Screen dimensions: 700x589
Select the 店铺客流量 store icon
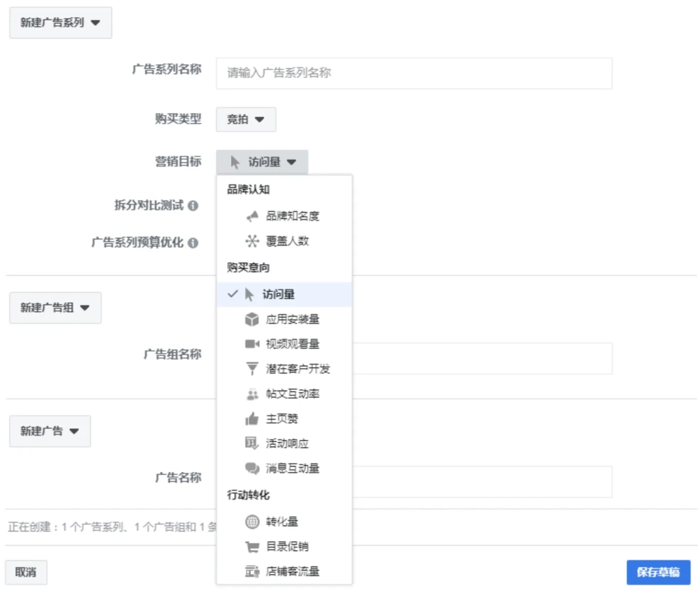252,571
